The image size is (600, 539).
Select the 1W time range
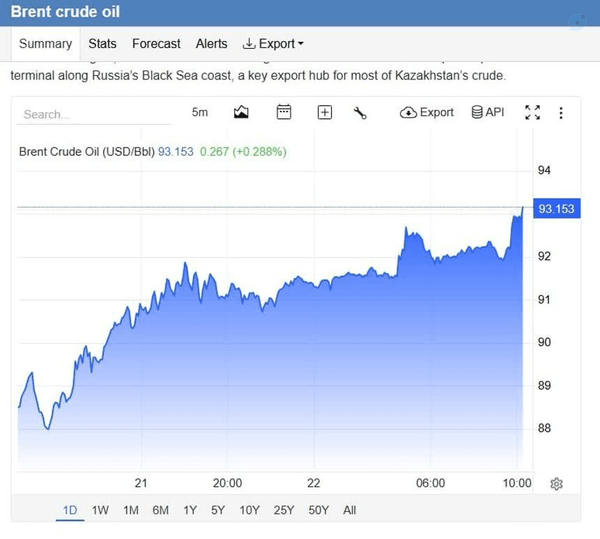(x=100, y=510)
